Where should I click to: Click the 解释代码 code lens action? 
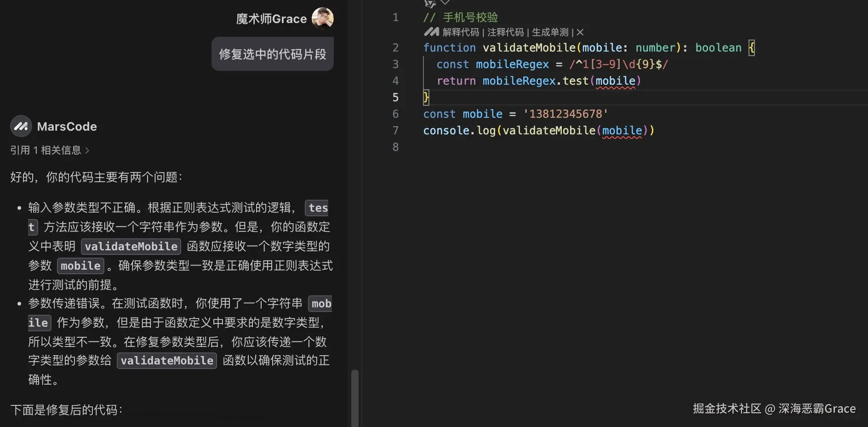[x=460, y=32]
